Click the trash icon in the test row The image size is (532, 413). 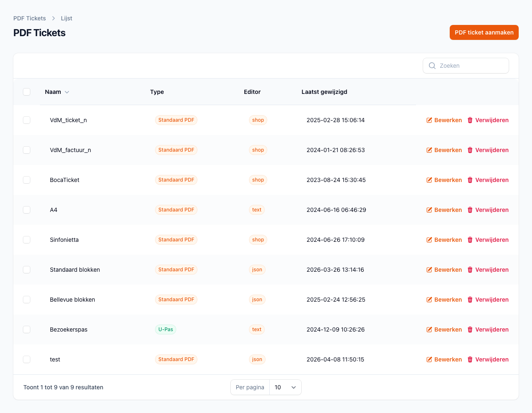click(470, 359)
